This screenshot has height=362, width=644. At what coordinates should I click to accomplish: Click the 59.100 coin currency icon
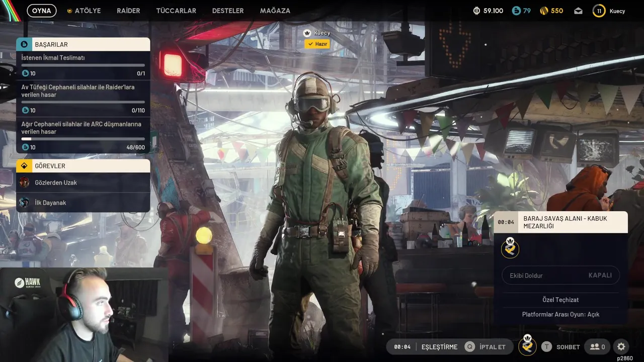click(x=477, y=11)
